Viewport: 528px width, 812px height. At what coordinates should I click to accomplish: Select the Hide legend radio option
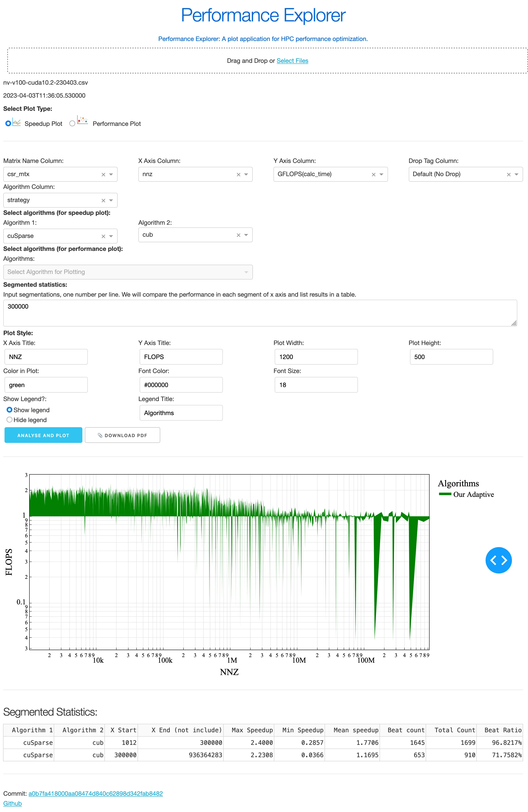tap(9, 420)
